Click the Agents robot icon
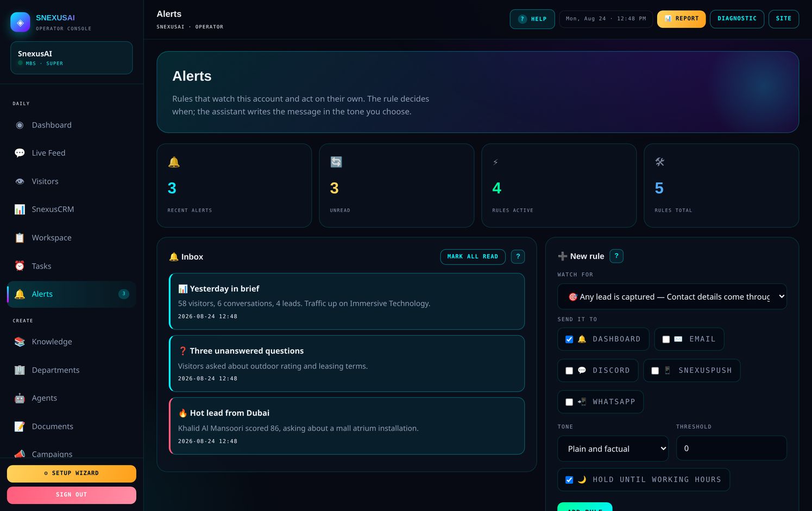Viewport: 812px width, 511px height. tap(20, 398)
